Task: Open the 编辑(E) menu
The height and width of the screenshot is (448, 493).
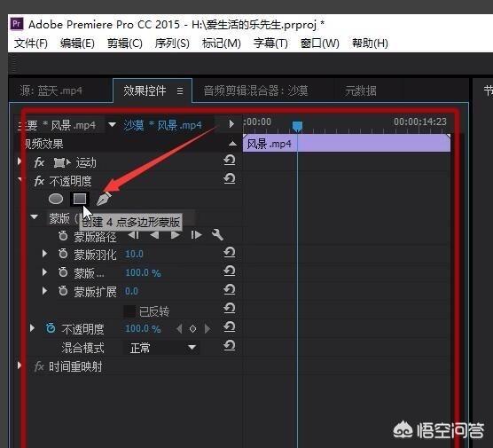Action: (x=77, y=43)
